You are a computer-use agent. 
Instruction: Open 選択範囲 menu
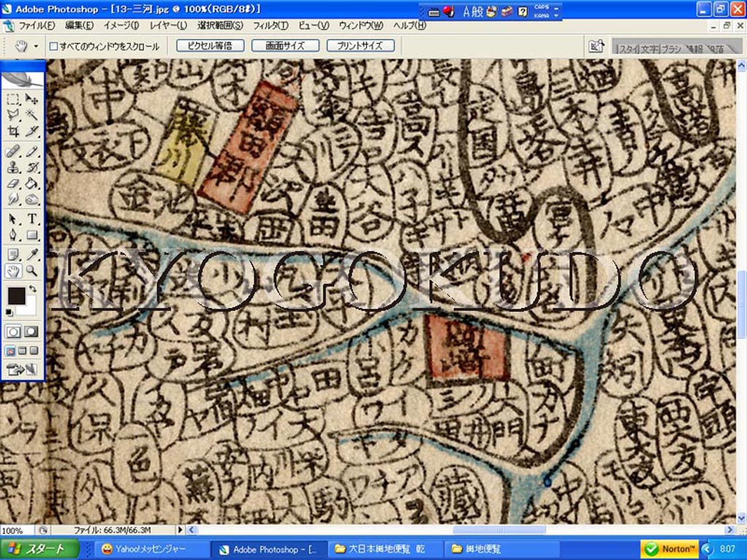(x=220, y=26)
